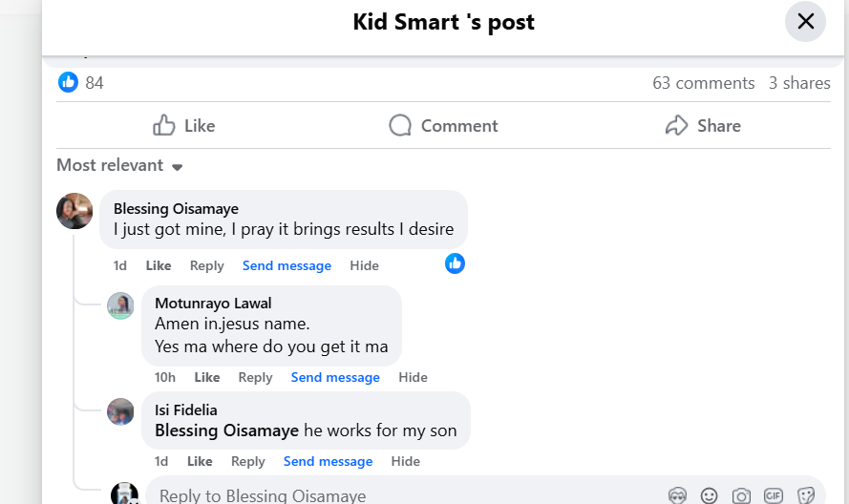
Task: Open the 63 comments list
Action: tap(703, 83)
